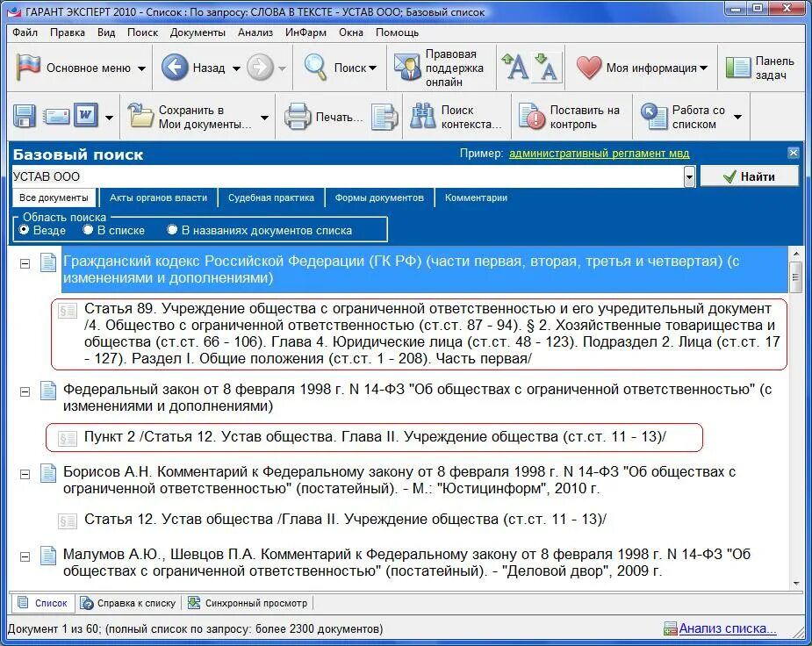Click the Найти search button
The image size is (812, 646).
[x=750, y=176]
